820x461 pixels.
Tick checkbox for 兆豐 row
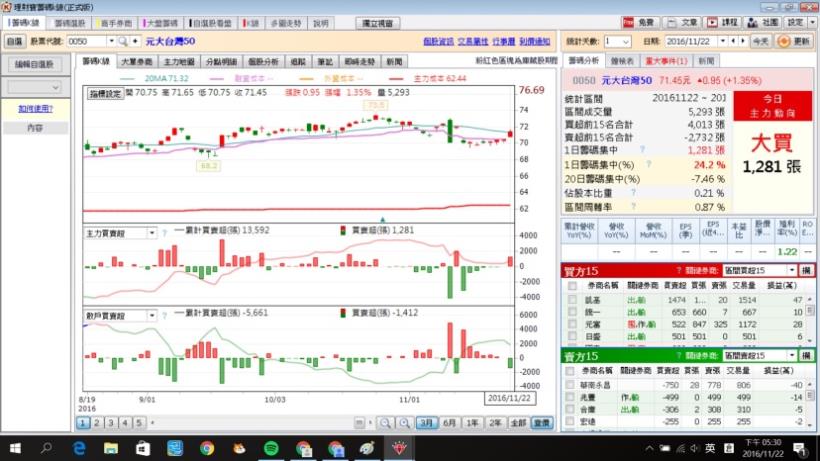point(570,397)
